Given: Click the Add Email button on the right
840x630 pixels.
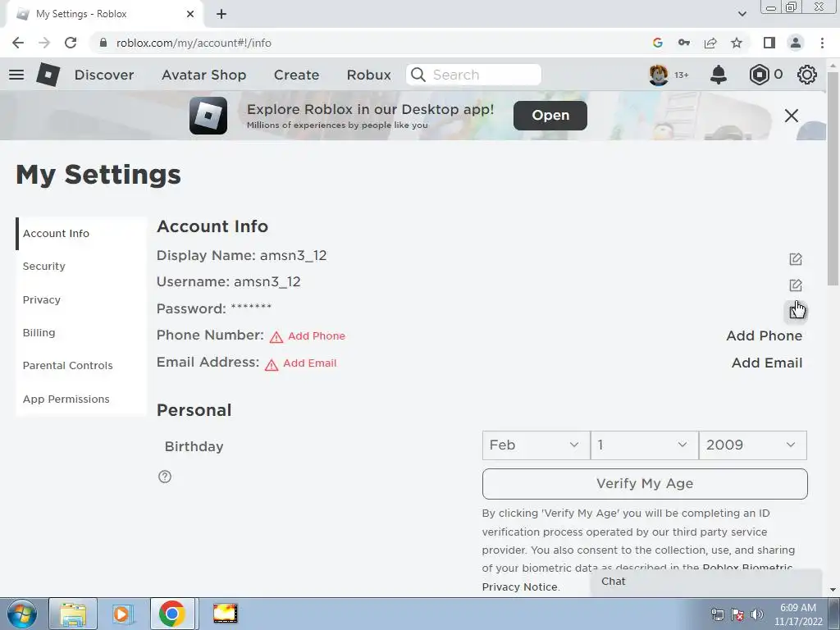Looking at the screenshot, I should coord(767,363).
